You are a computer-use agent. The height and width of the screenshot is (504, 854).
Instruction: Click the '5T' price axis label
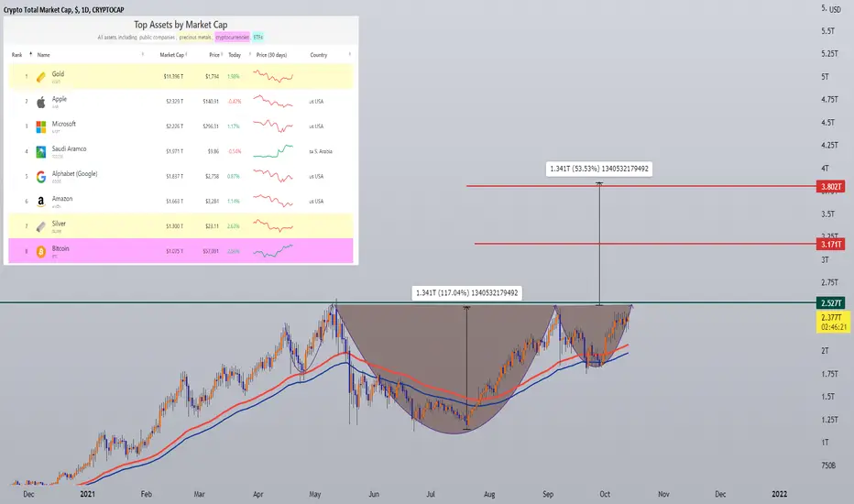tap(825, 77)
